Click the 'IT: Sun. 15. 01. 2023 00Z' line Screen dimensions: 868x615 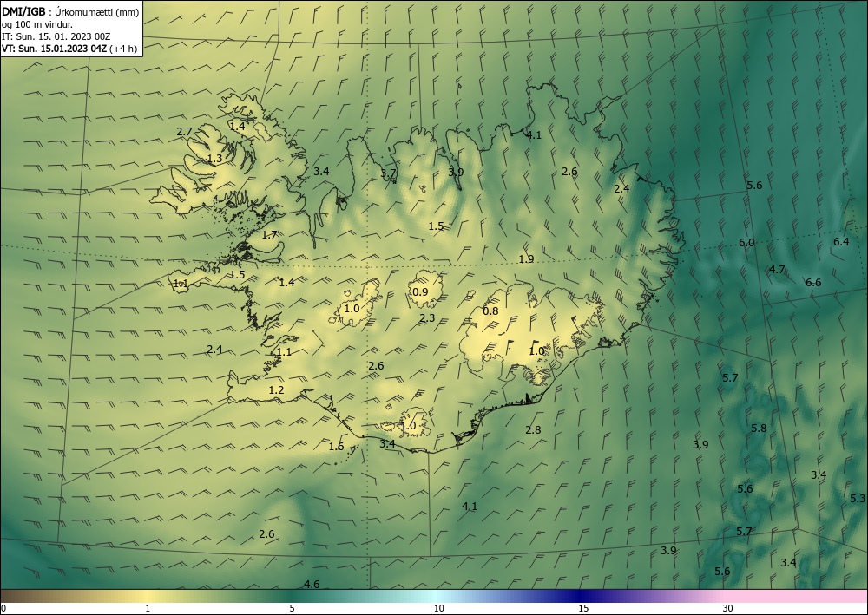pyautogui.click(x=56, y=36)
